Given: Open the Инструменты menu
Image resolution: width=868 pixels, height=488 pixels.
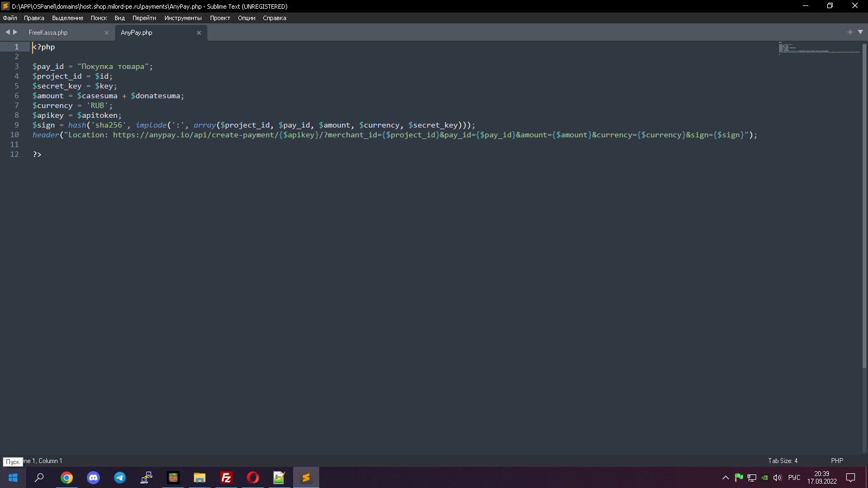Looking at the screenshot, I should (x=183, y=18).
